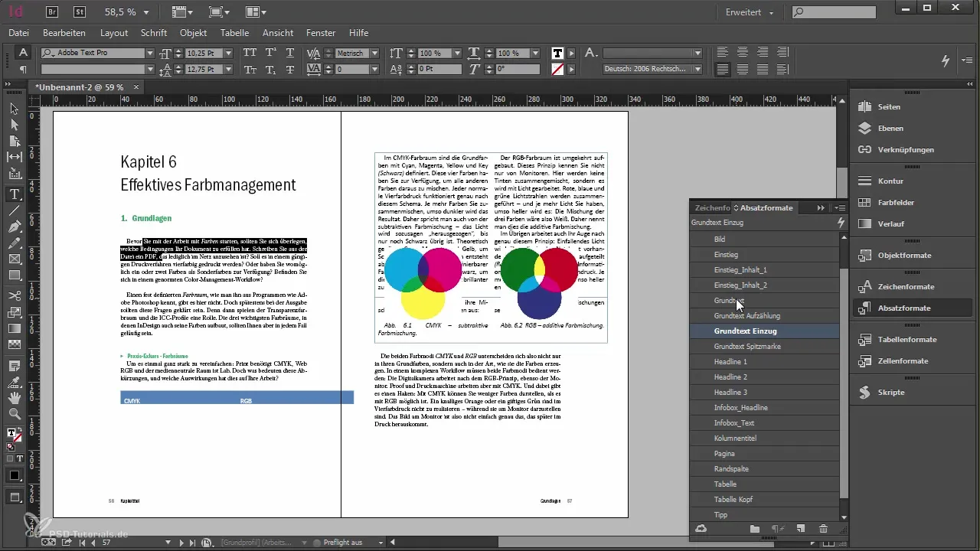
Task: Open Adobe Stock via St icon
Action: point(80,12)
